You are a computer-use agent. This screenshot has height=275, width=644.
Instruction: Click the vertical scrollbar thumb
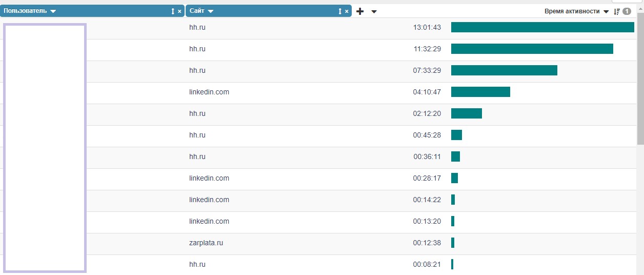click(640, 77)
